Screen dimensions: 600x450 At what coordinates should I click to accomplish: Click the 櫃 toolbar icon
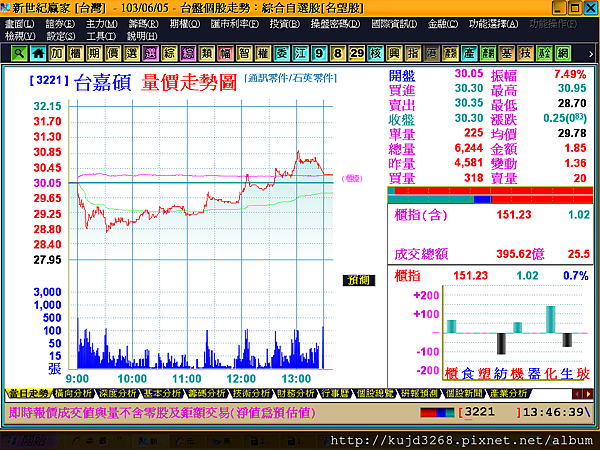coord(76,53)
